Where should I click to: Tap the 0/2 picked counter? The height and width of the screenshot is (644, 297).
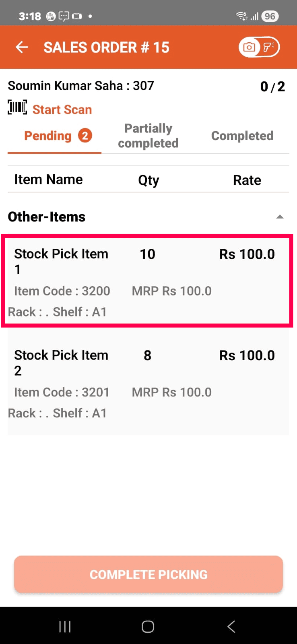click(x=272, y=87)
